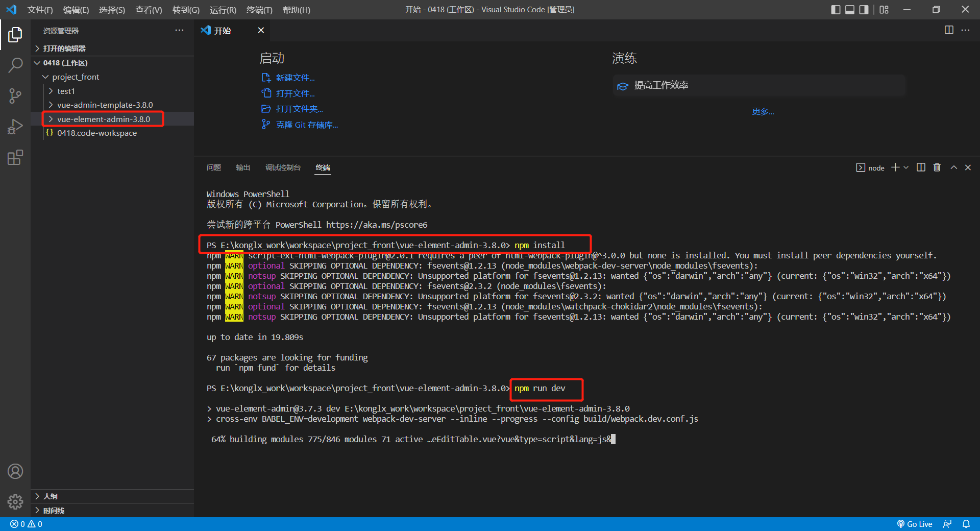980x531 pixels.
Task: Open Run and Debug view
Action: 15,127
